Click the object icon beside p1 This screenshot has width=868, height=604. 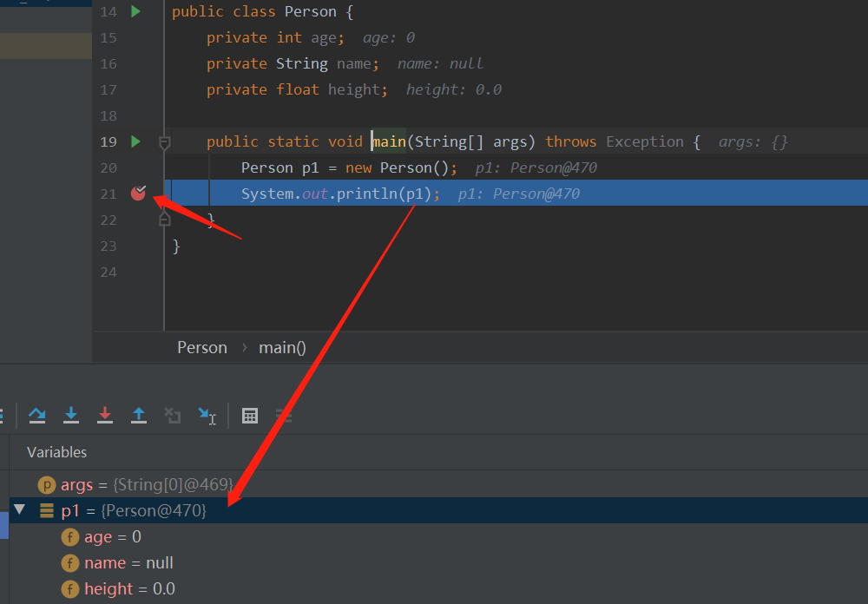pos(47,510)
